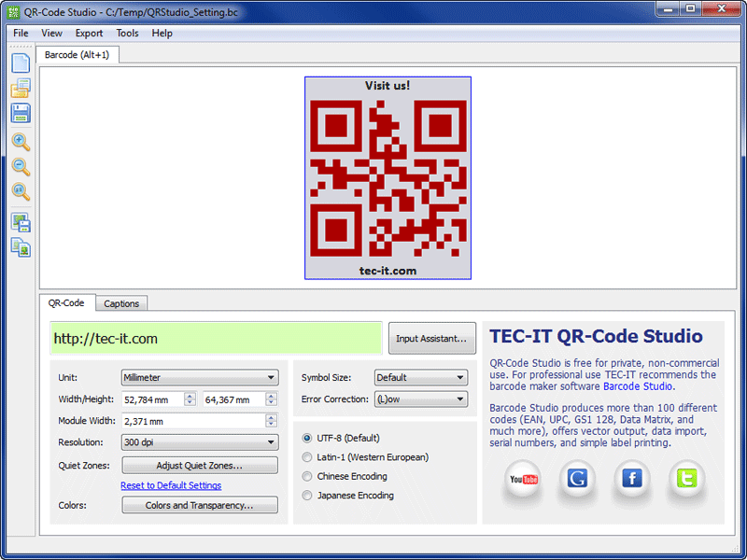Follow the Barcode Studio link
Image resolution: width=747 pixels, height=560 pixels.
point(638,386)
